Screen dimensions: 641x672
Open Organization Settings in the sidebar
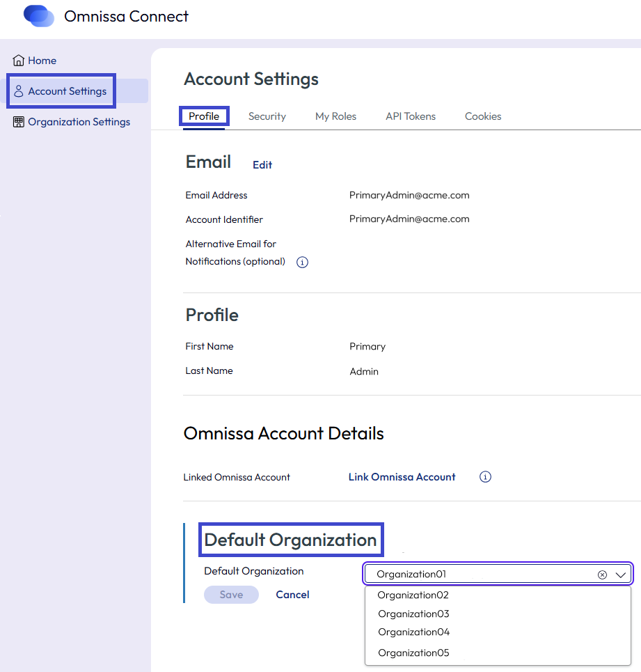79,122
